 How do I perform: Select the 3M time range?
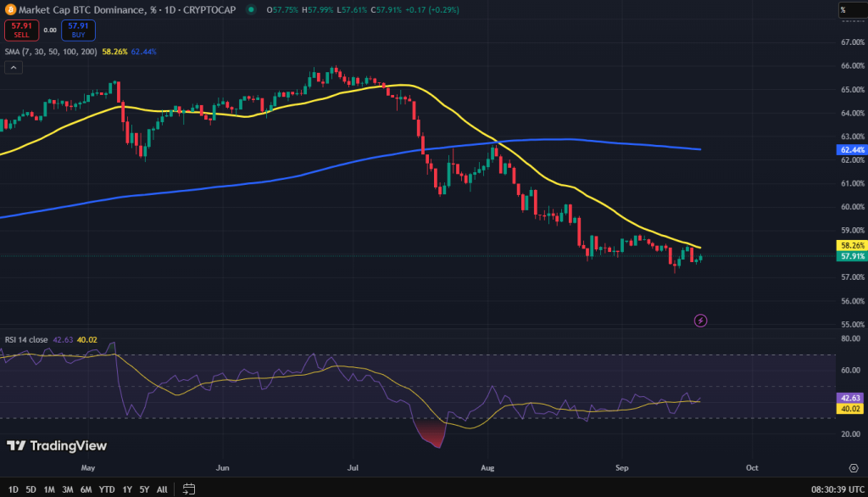tap(68, 489)
